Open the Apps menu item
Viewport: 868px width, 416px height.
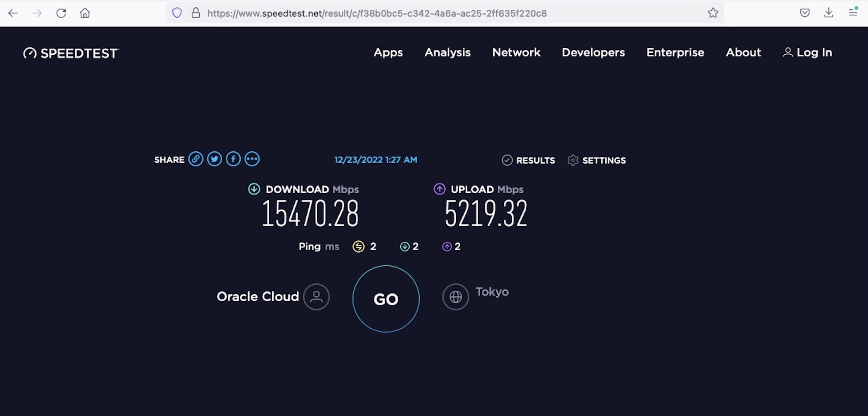click(x=388, y=52)
